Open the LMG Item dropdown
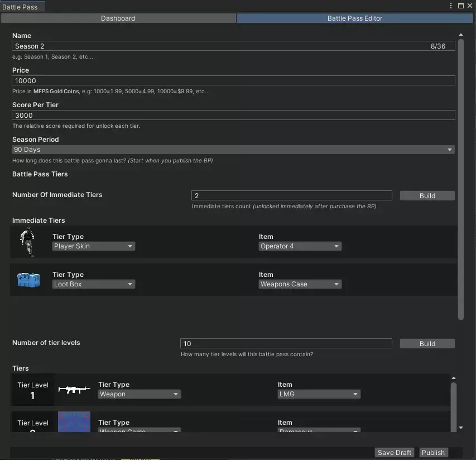 pos(319,394)
